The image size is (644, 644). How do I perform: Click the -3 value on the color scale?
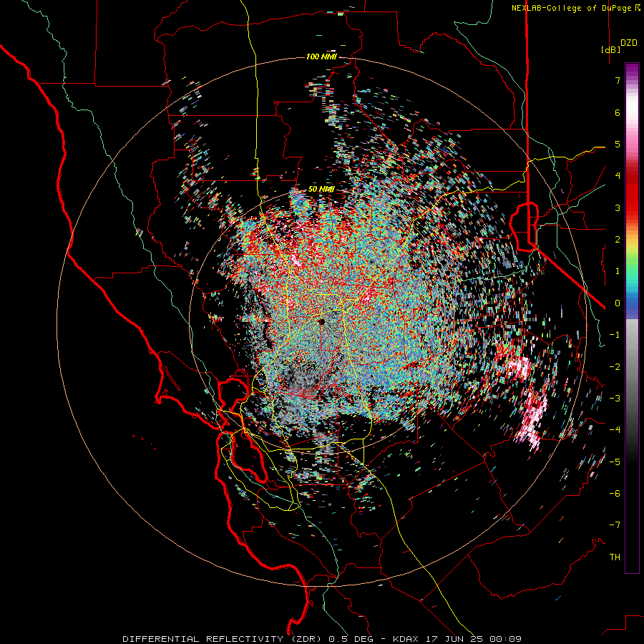[x=615, y=398]
